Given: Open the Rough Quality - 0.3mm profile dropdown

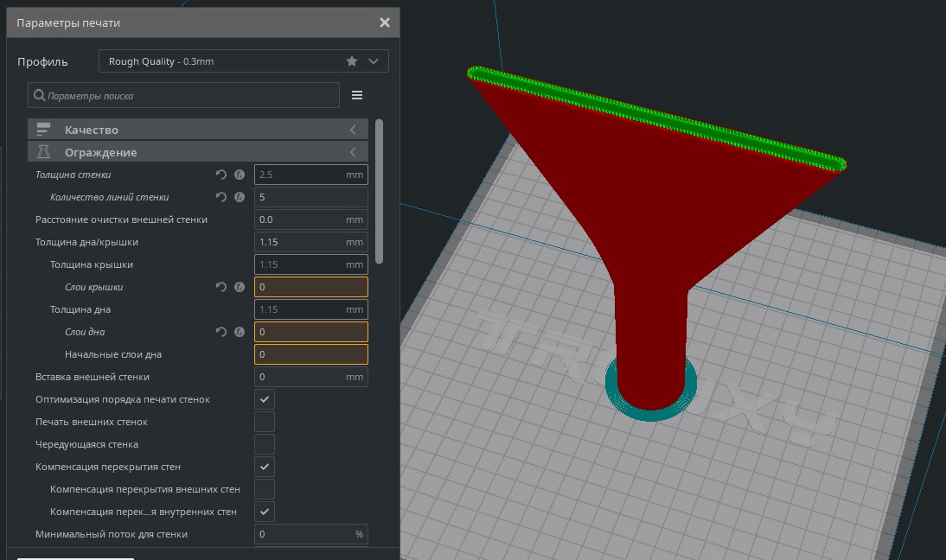Looking at the screenshot, I should (x=242, y=61).
